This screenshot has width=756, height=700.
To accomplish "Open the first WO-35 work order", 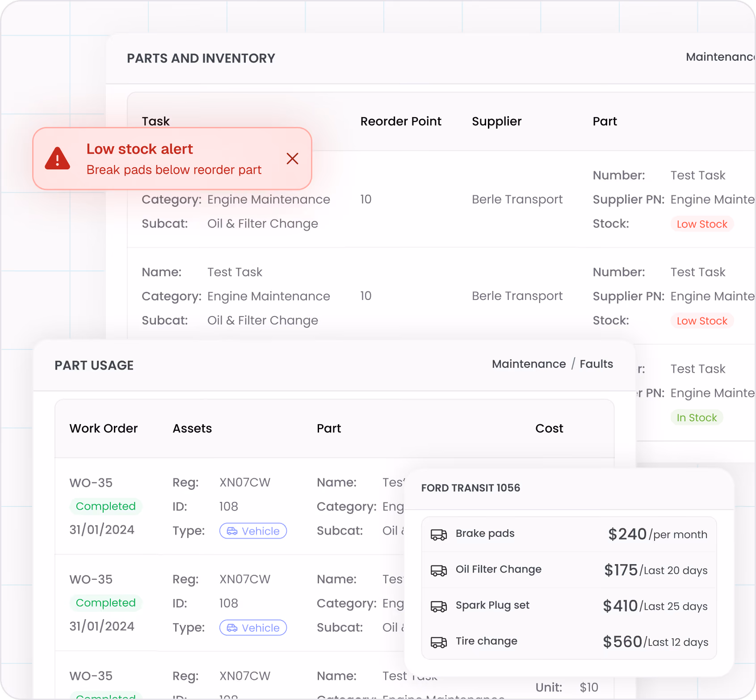I will [91, 483].
